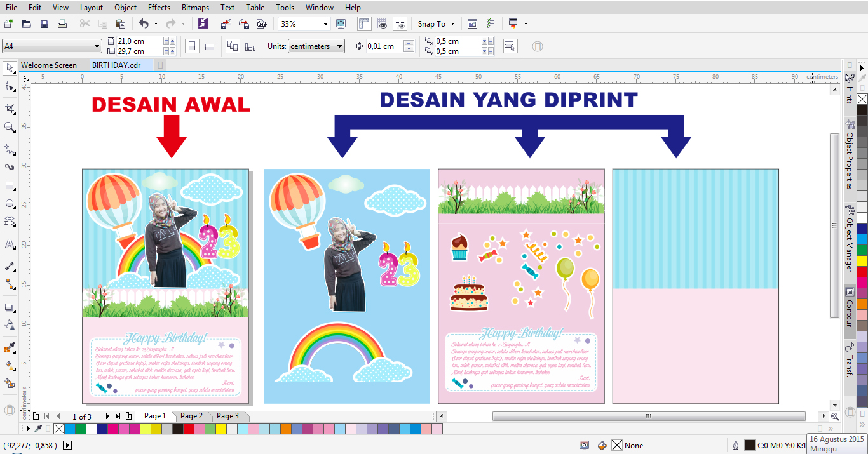Select the Polygon tool
This screenshot has height=454, width=868.
(x=10, y=222)
